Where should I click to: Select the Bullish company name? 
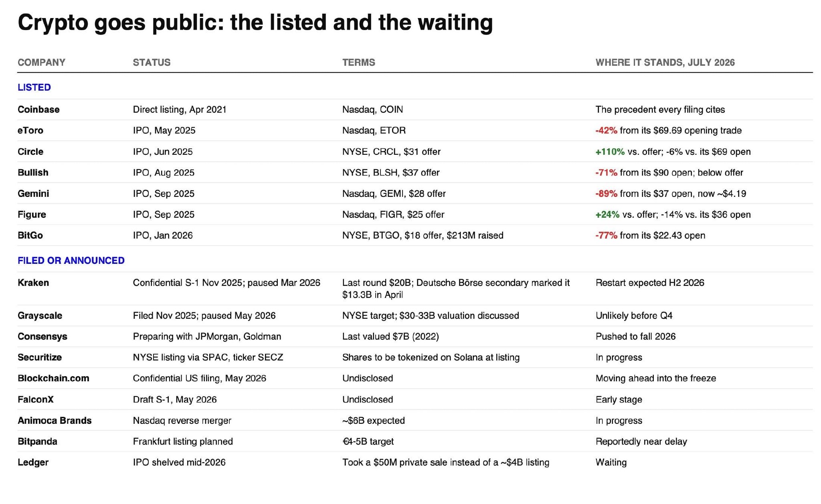coord(33,172)
